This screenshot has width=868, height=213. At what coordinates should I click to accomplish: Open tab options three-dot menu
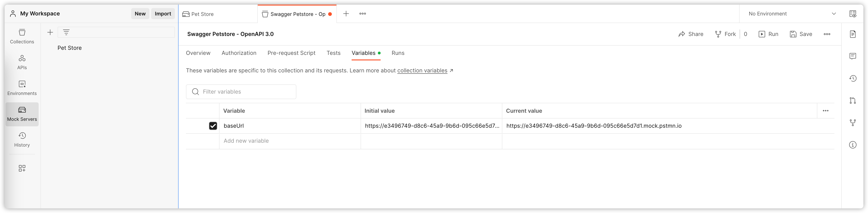click(x=363, y=14)
